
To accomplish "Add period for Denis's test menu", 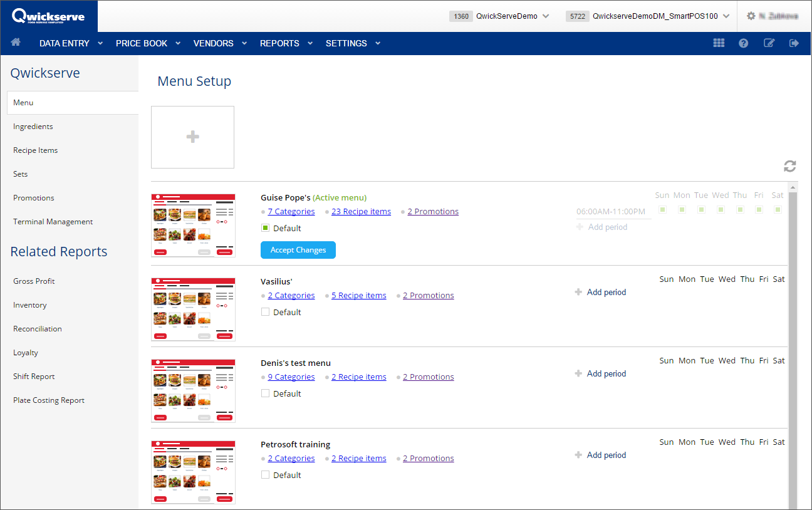I will (600, 373).
